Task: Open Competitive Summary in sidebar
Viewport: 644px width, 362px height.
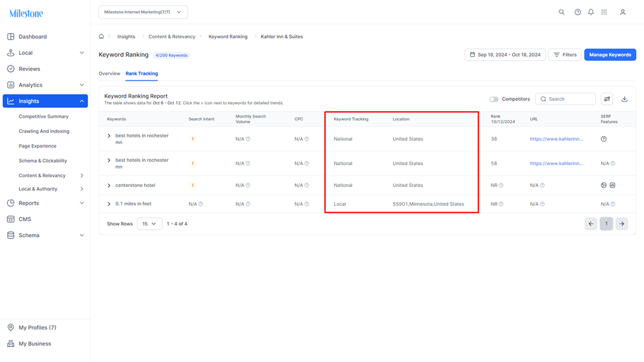Action: pos(44,116)
